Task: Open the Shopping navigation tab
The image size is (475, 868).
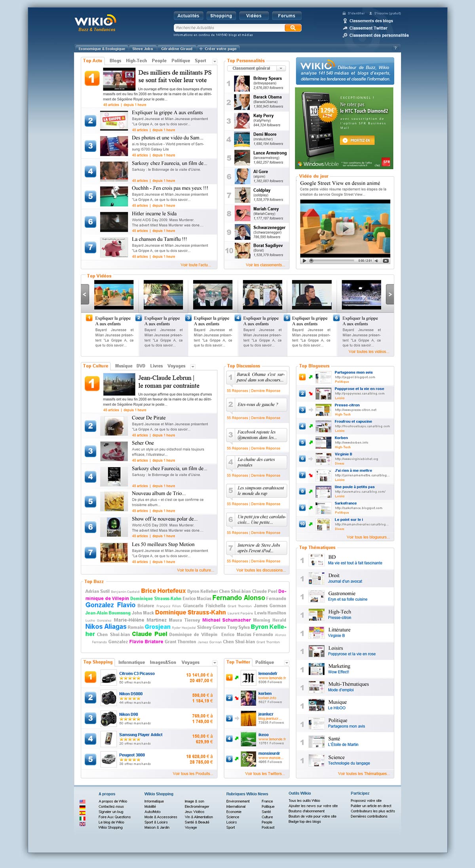Action: pos(221,16)
